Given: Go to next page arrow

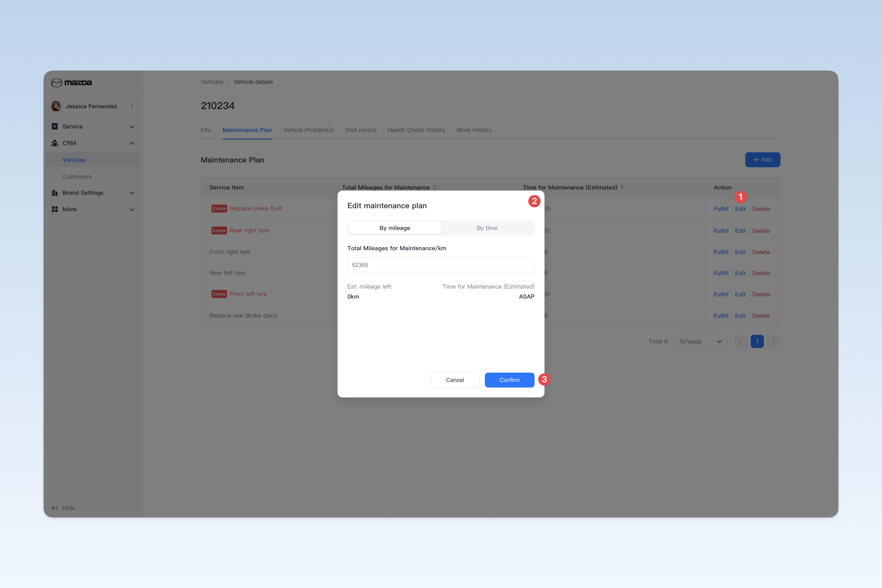Looking at the screenshot, I should tap(773, 341).
